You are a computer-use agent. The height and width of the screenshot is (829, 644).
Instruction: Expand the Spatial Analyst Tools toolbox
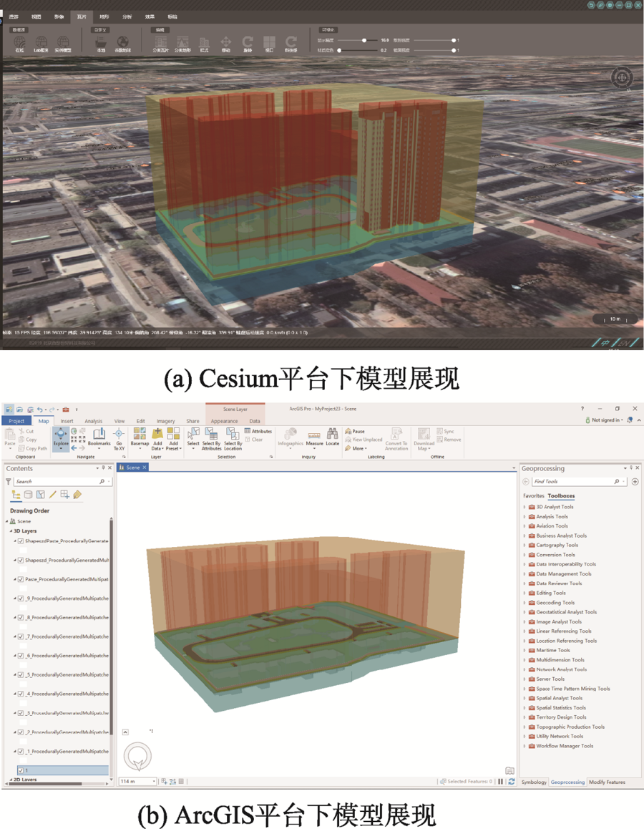tap(525, 698)
